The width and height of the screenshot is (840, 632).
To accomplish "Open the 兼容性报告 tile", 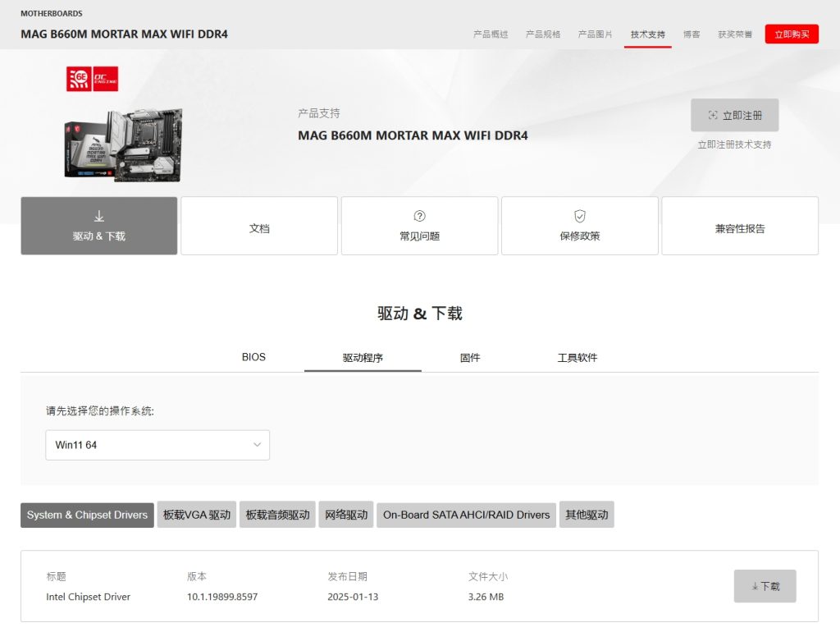I will click(740, 226).
